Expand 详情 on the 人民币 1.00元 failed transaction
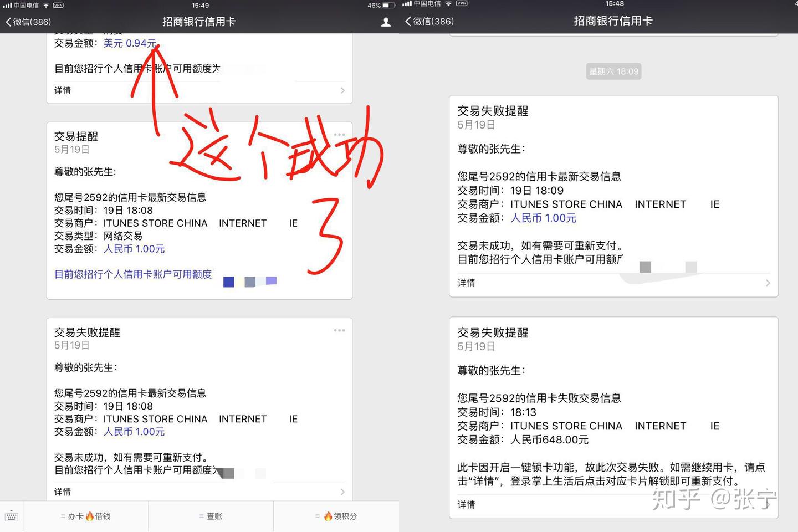Image resolution: width=798 pixels, height=532 pixels. (62, 492)
